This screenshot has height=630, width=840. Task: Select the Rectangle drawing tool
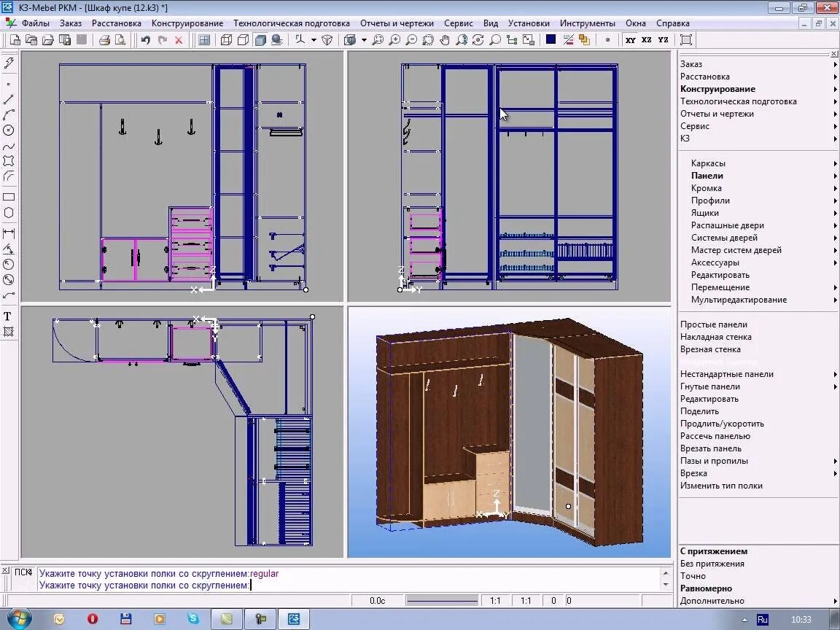[x=9, y=197]
